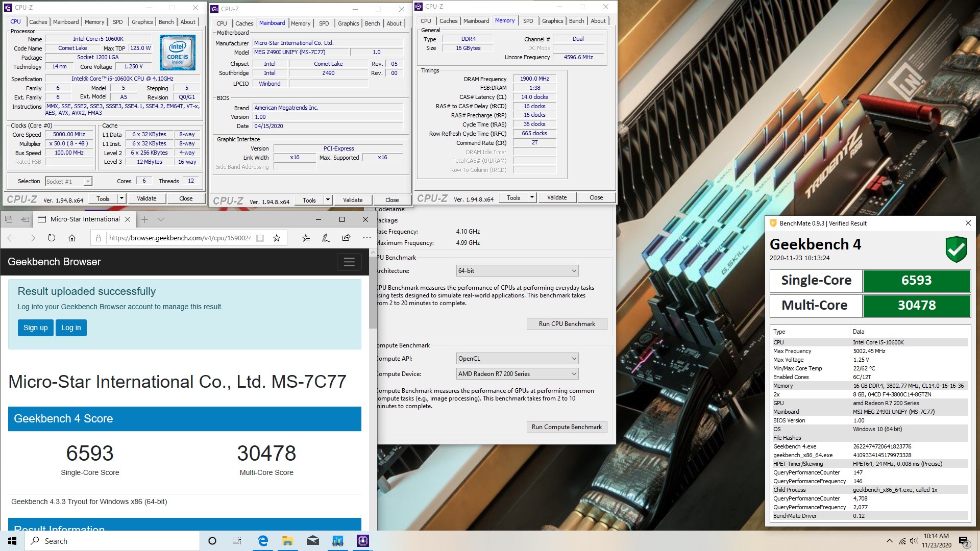The image size is (980, 551).
Task: Open File Explorer from the taskbar
Action: pos(288,541)
